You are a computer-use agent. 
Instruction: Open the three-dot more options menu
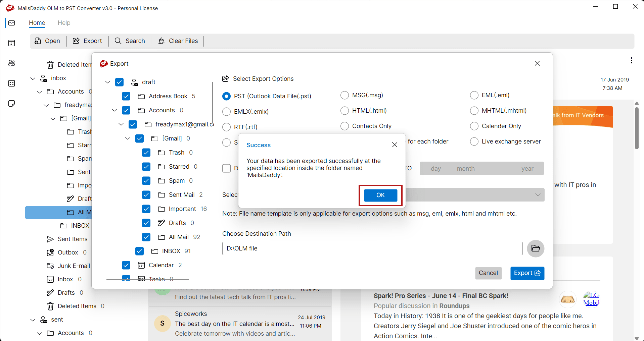tap(632, 60)
